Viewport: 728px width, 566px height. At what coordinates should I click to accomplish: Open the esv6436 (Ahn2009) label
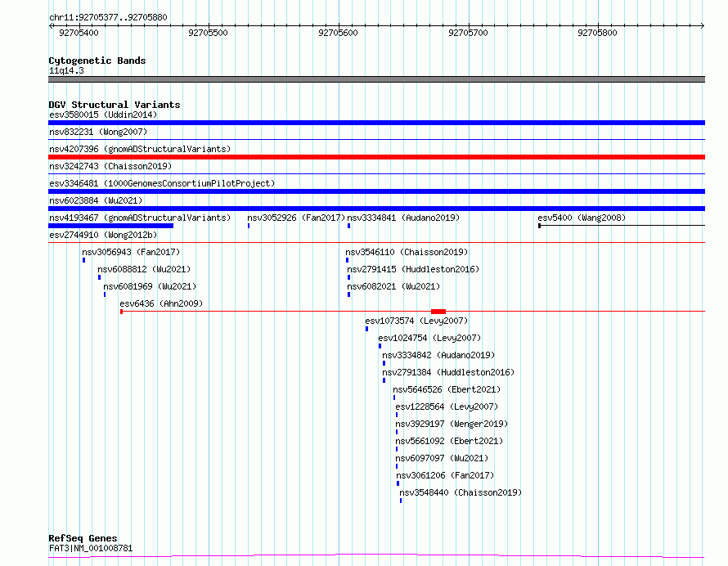(x=161, y=303)
